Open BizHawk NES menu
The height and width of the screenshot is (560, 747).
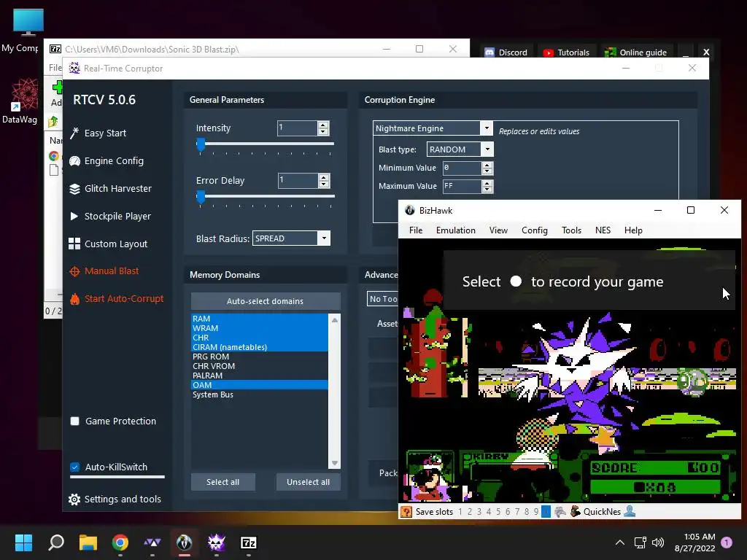click(603, 230)
